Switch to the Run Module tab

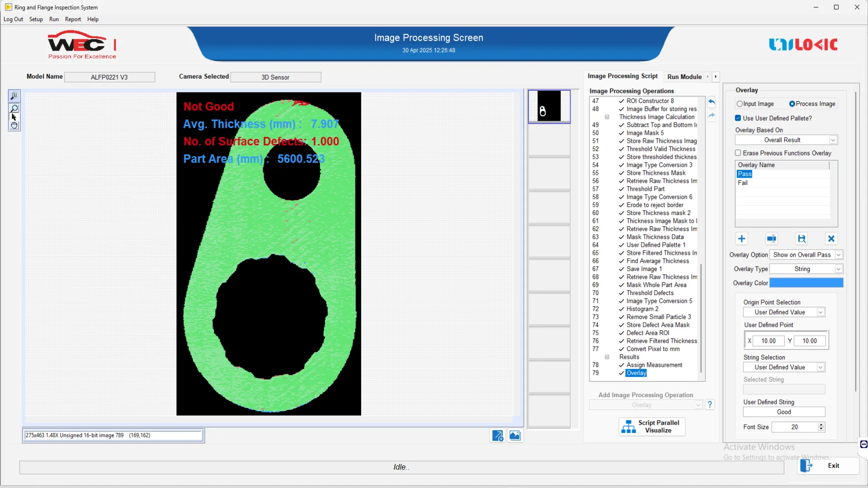pos(684,77)
